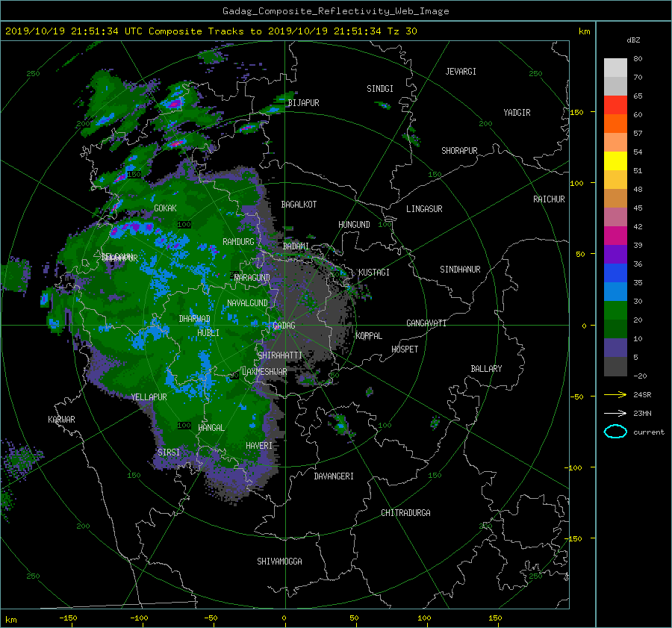Viewport: 672px width, 628px height.
Task: Click the CHITRADURGA city label
Action: 406,513
